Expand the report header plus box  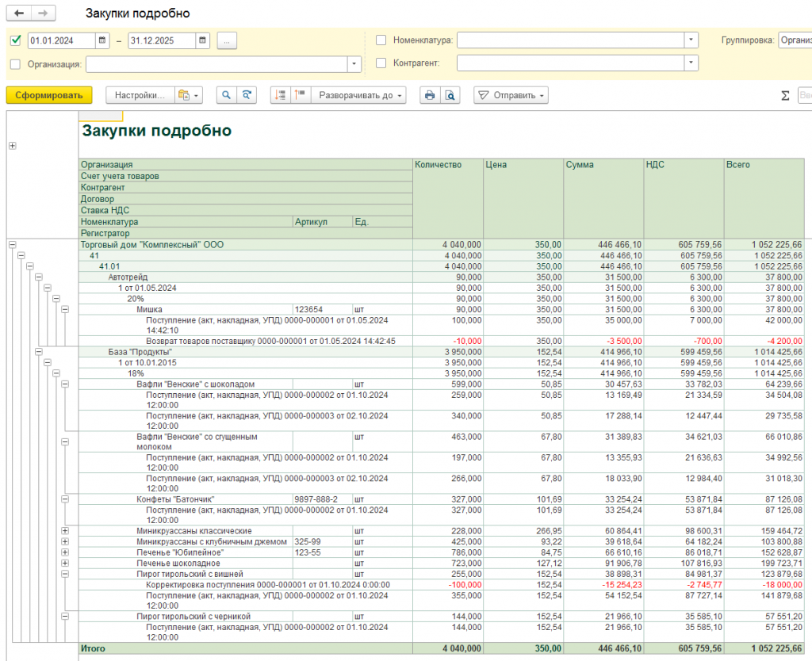(13, 146)
